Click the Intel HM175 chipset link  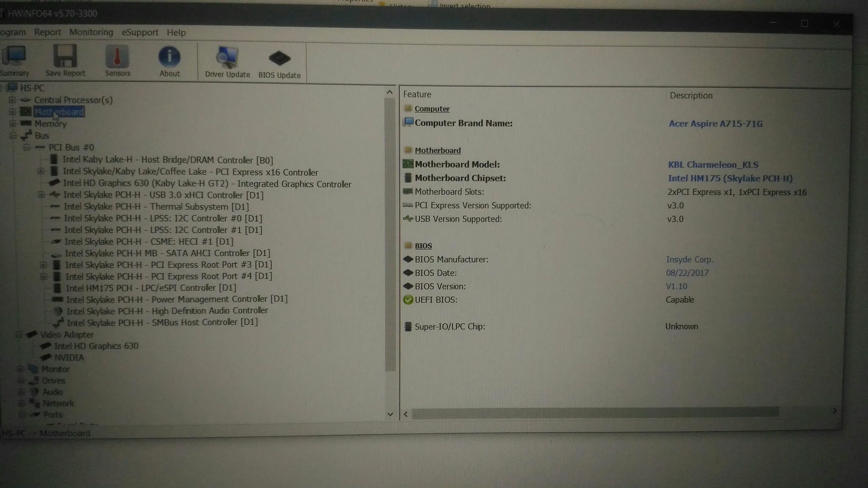730,178
